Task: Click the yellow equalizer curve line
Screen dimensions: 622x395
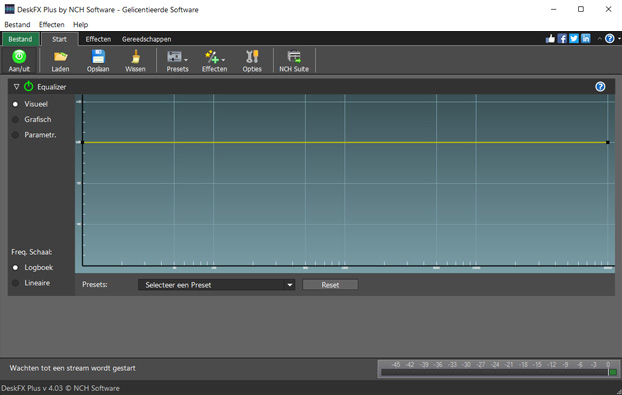Action: (x=345, y=142)
